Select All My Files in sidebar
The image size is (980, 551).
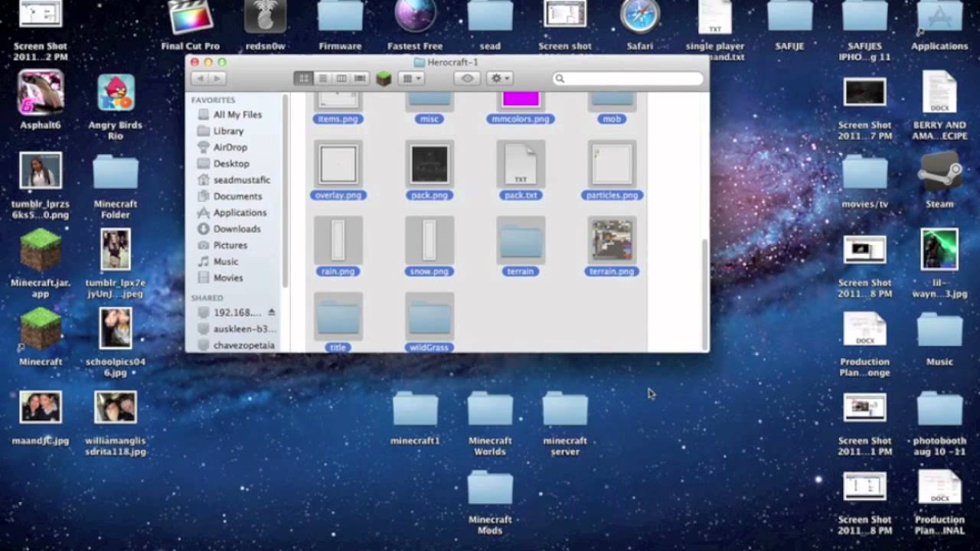(237, 114)
